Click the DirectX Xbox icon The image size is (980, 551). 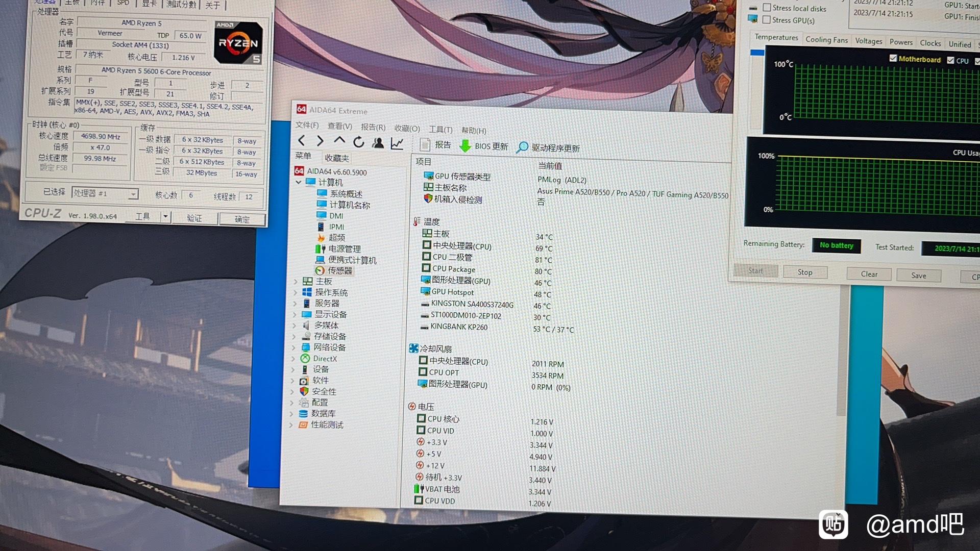(x=305, y=358)
